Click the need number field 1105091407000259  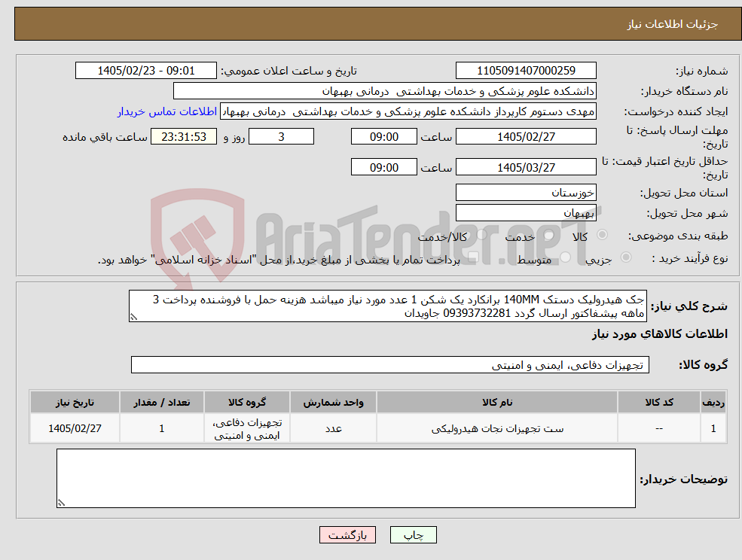(x=526, y=71)
